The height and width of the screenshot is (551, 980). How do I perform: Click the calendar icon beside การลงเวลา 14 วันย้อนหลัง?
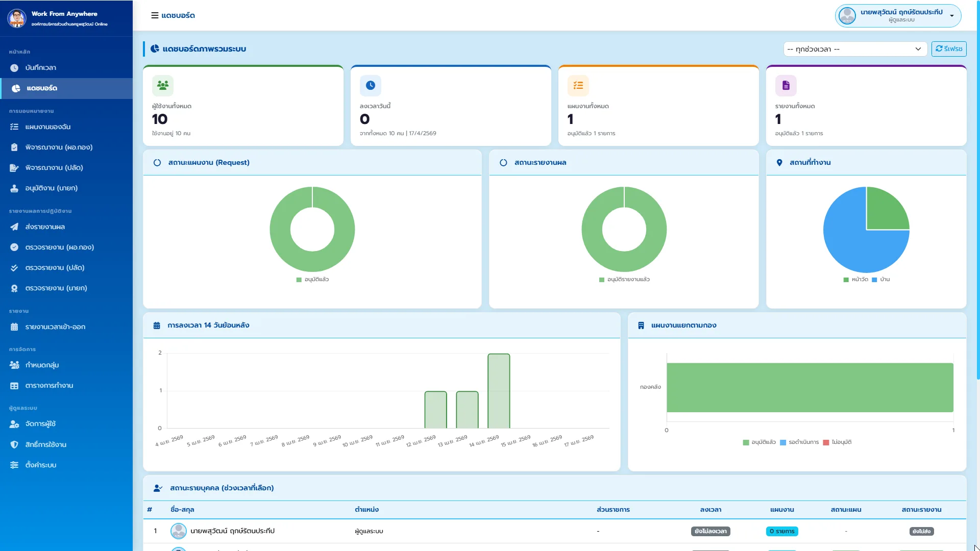tap(157, 325)
